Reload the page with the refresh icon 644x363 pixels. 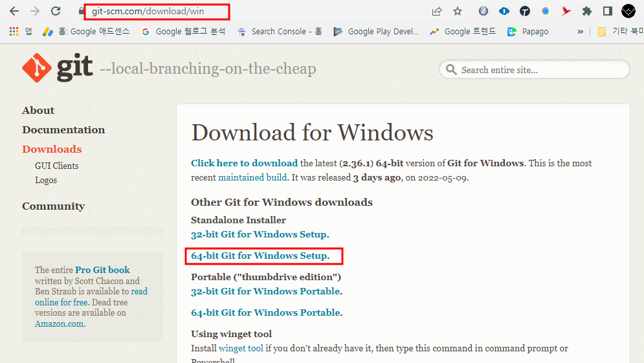(x=56, y=11)
